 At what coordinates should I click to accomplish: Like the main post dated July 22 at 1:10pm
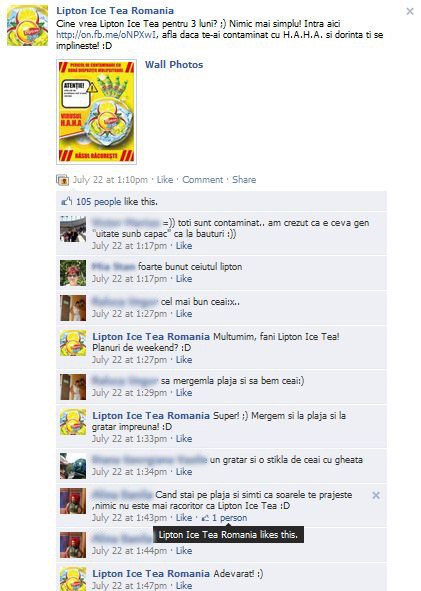coord(165,179)
